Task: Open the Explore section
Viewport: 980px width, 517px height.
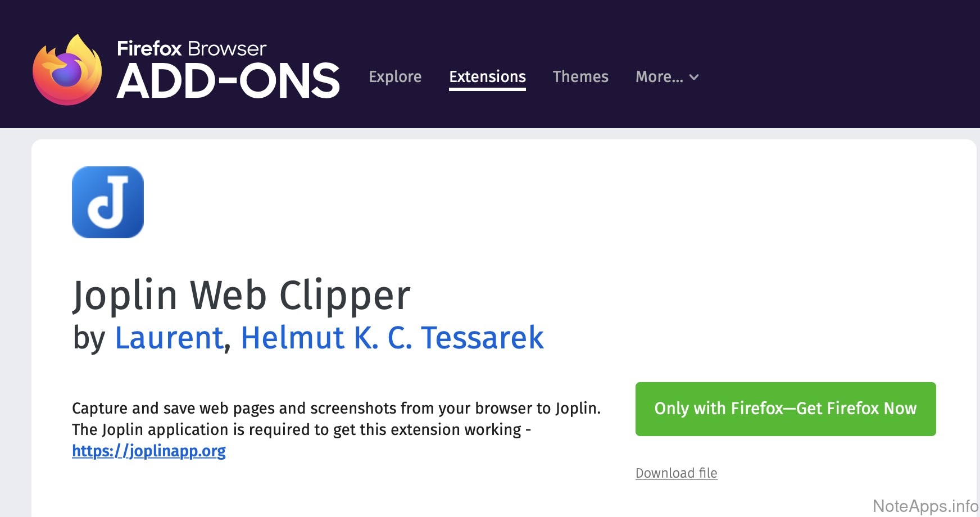Action: (x=395, y=76)
